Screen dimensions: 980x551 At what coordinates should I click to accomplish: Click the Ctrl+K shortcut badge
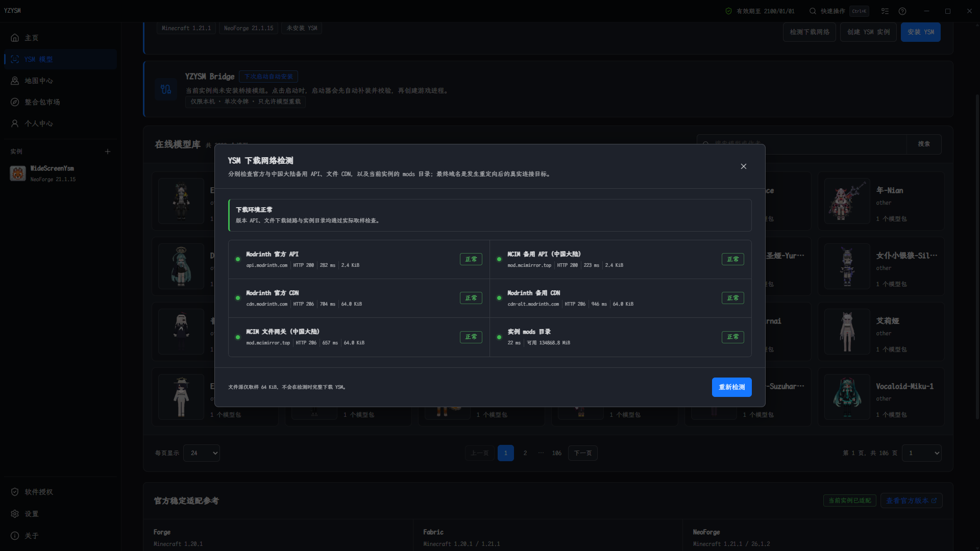859,11
